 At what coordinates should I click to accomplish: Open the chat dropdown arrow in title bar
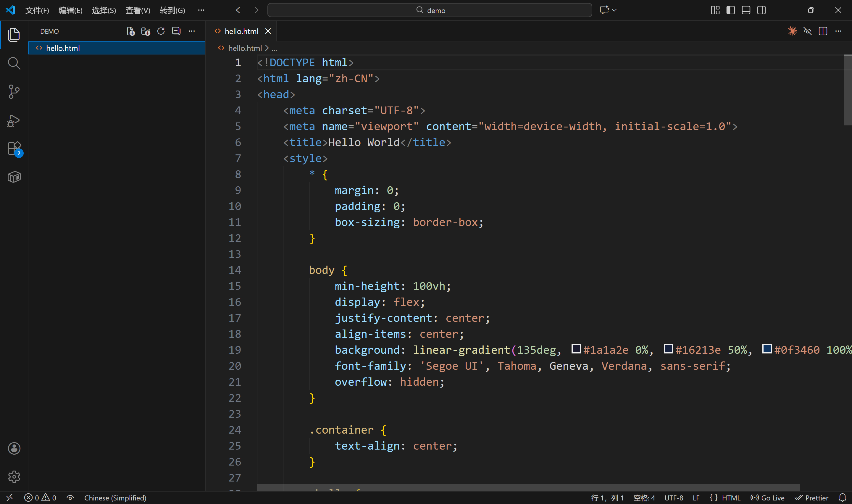click(x=614, y=10)
